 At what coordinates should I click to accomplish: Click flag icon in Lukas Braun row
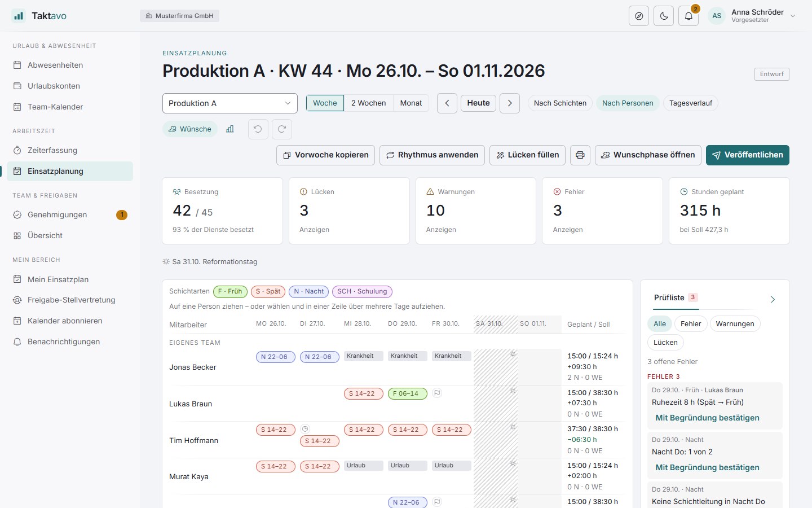tap(437, 393)
